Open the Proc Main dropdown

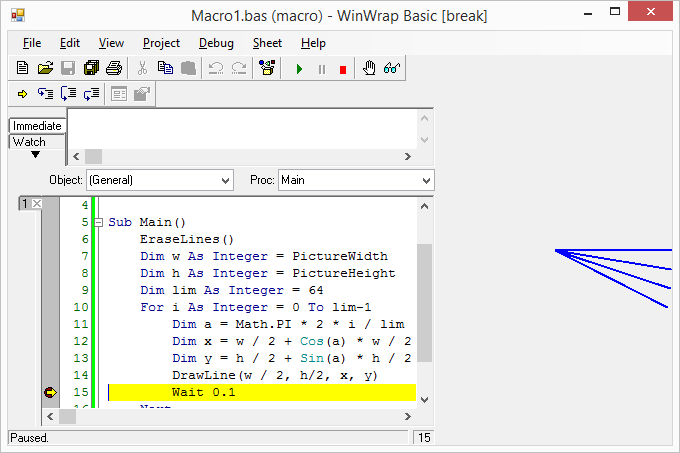[x=356, y=180]
